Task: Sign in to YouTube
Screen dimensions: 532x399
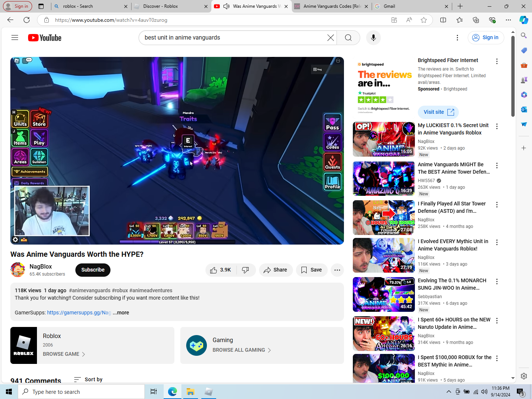Action: (x=486, y=38)
